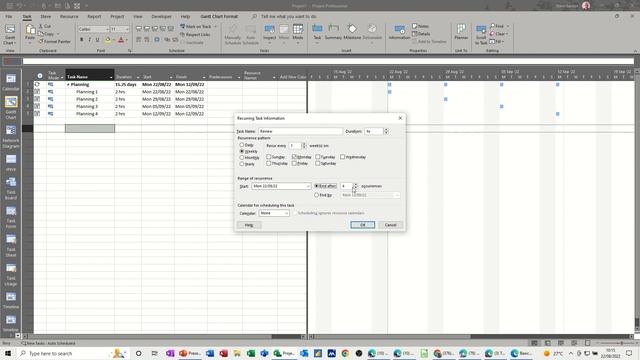
Task: Check the Tuesday checkbox
Action: pyautogui.click(x=318, y=157)
